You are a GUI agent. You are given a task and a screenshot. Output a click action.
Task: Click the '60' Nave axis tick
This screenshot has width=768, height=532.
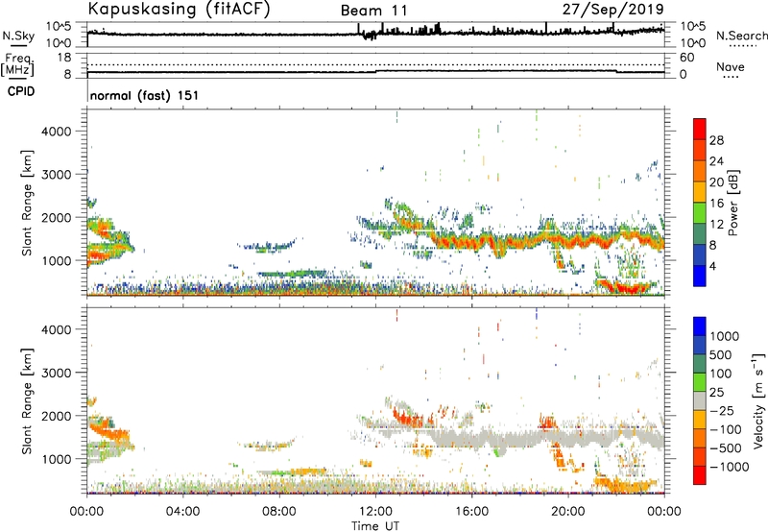tap(686, 58)
